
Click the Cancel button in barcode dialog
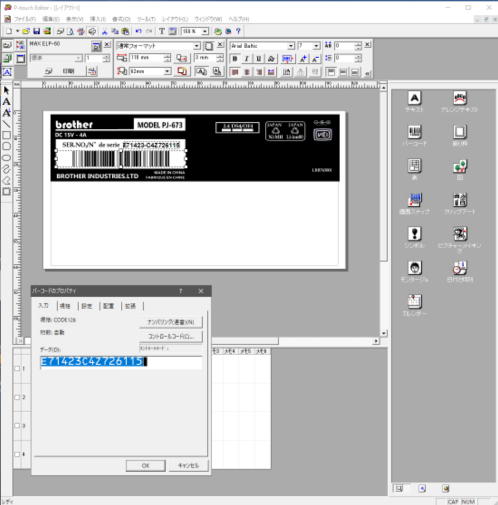point(188,466)
